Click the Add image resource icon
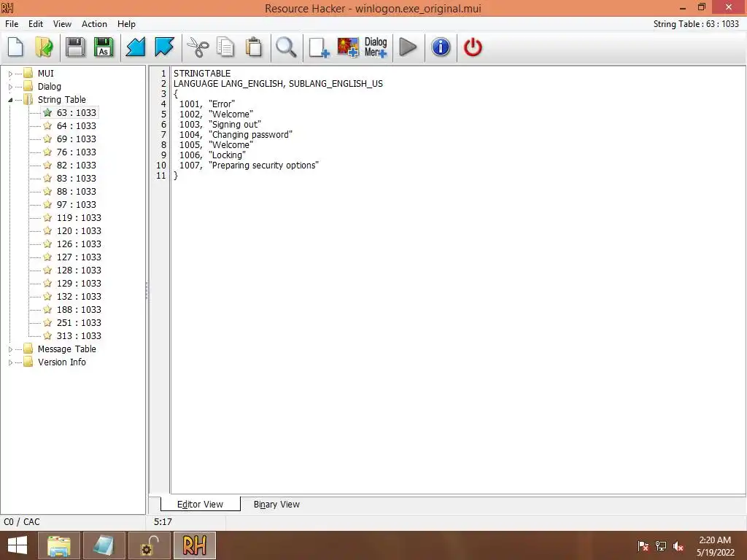747x560 pixels. point(348,47)
